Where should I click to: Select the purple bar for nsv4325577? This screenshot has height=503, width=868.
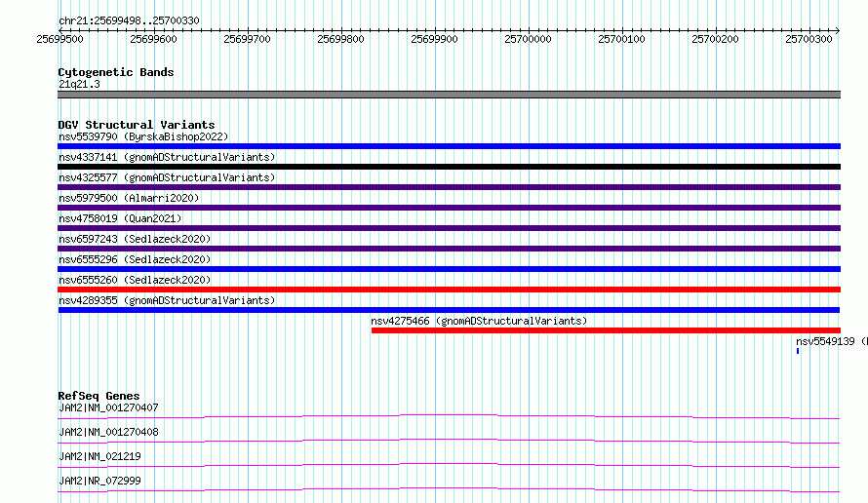coord(449,187)
